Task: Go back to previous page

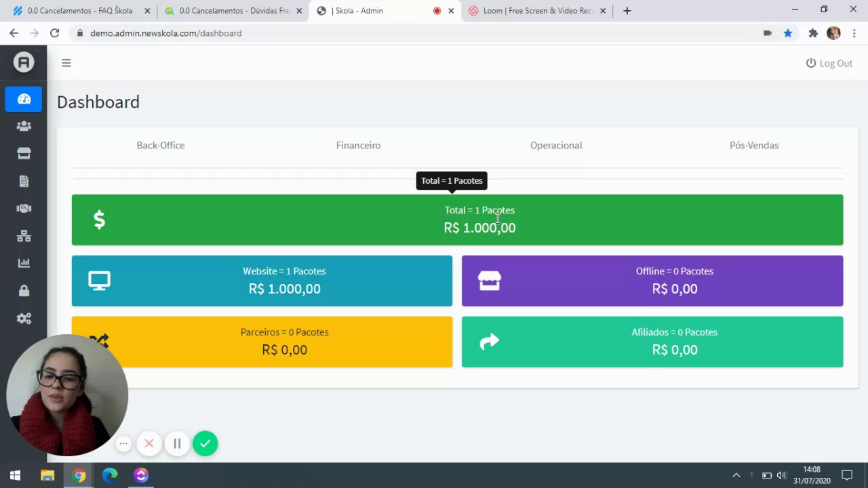Action: [14, 33]
